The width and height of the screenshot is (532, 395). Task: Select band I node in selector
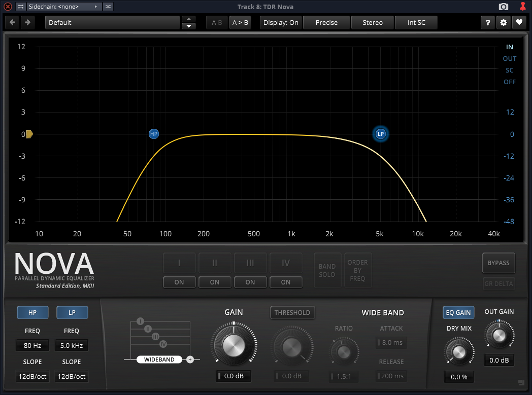[140, 321]
